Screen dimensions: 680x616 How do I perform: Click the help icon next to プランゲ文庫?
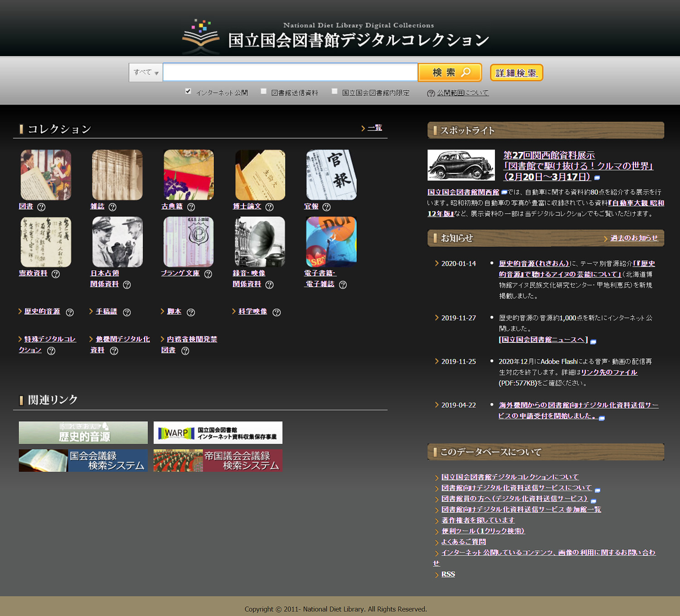[208, 274]
